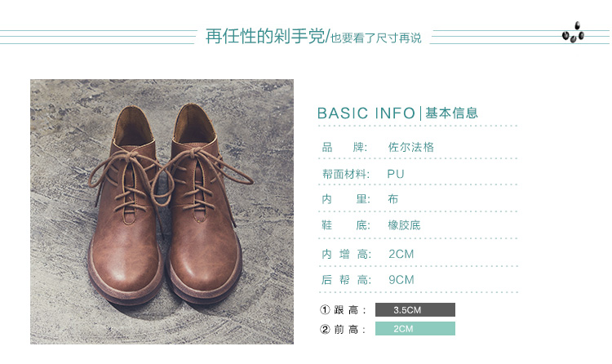Open the brown lace-up shoes photo
This screenshot has width=612, height=364.
click(x=162, y=211)
